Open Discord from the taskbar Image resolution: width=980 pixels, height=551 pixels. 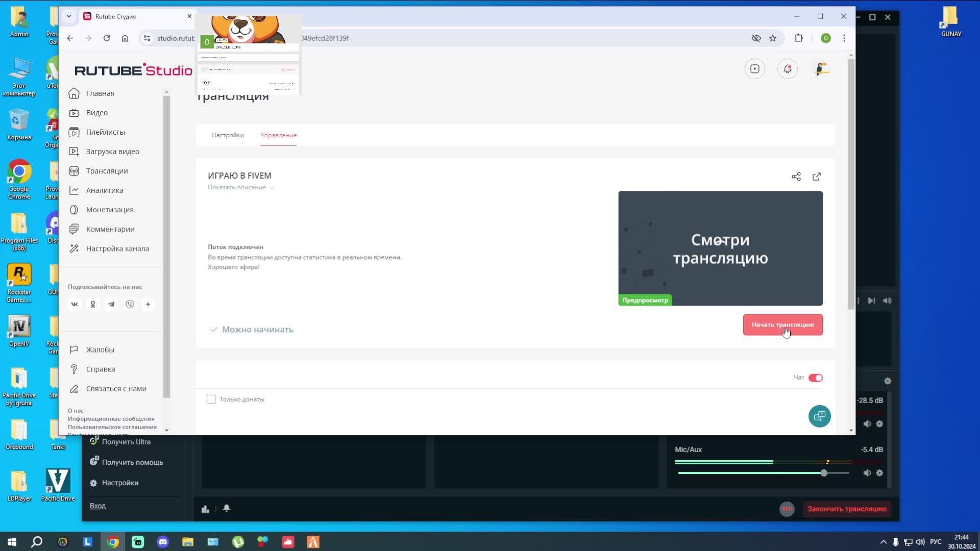[163, 542]
